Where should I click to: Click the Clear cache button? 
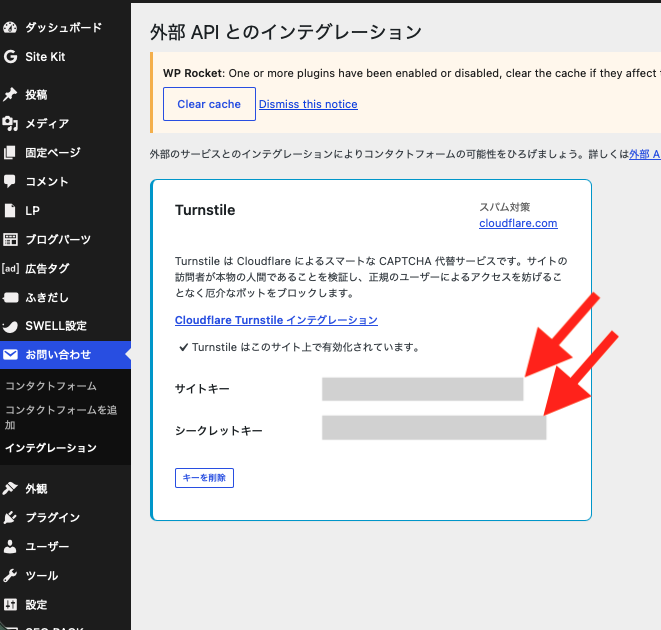click(x=209, y=104)
